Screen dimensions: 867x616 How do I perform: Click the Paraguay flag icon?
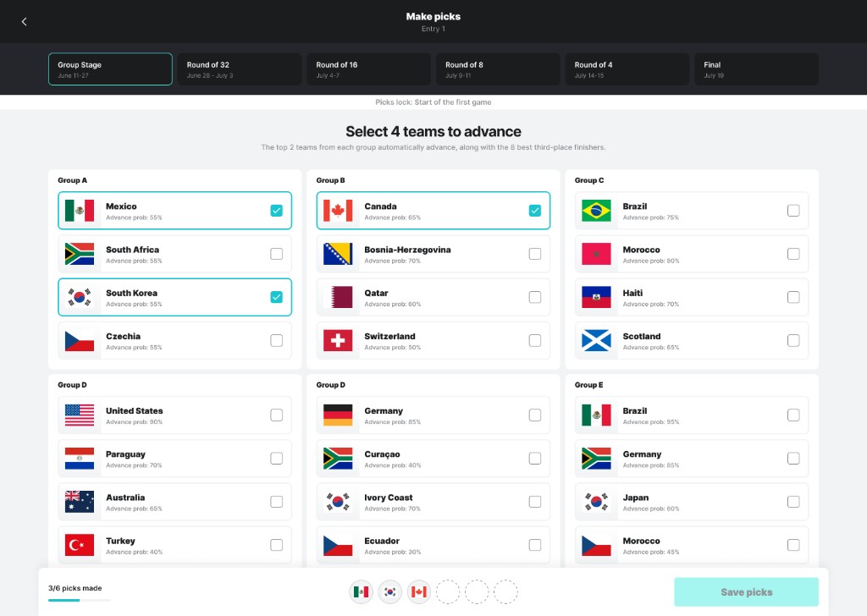[79, 459]
